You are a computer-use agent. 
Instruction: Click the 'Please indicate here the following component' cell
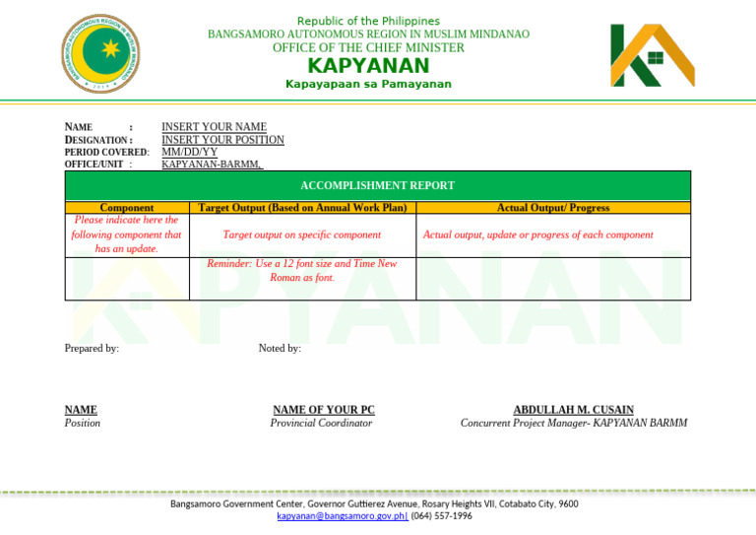[127, 234]
